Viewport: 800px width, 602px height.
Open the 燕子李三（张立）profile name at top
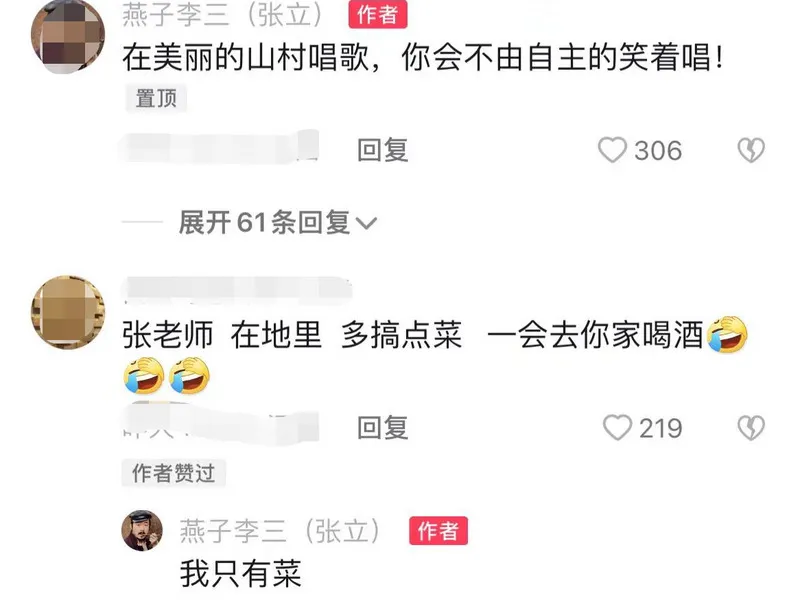222,14
